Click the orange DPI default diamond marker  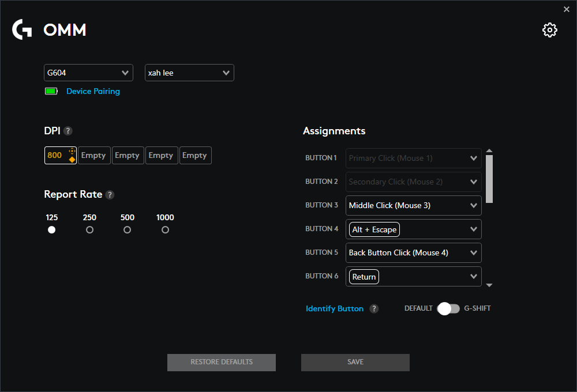(72, 160)
